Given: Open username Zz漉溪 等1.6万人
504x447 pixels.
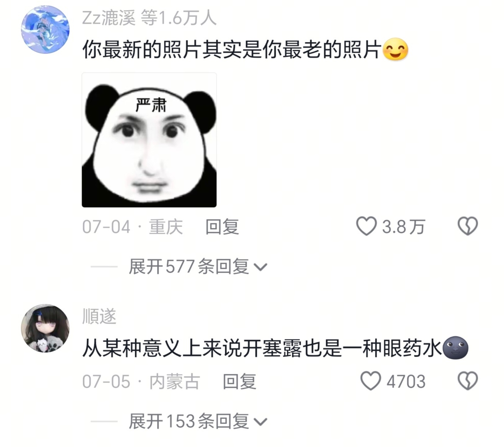Looking at the screenshot, I should click(x=149, y=17).
